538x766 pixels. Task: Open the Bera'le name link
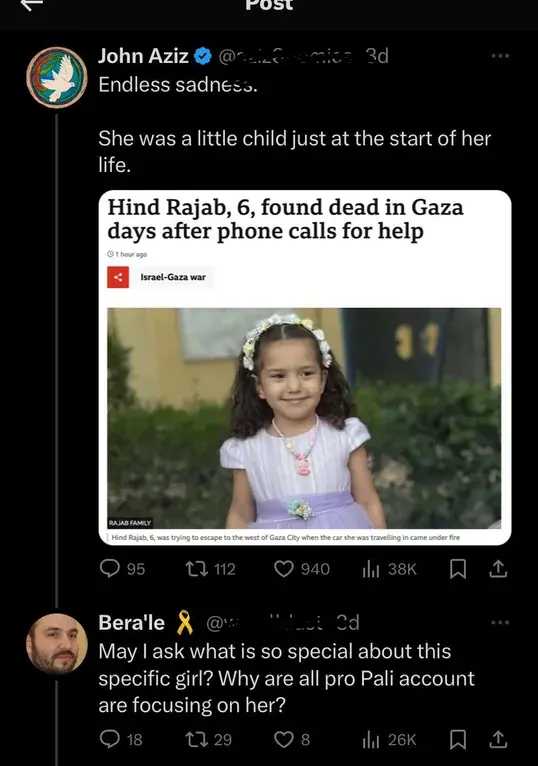click(131, 623)
